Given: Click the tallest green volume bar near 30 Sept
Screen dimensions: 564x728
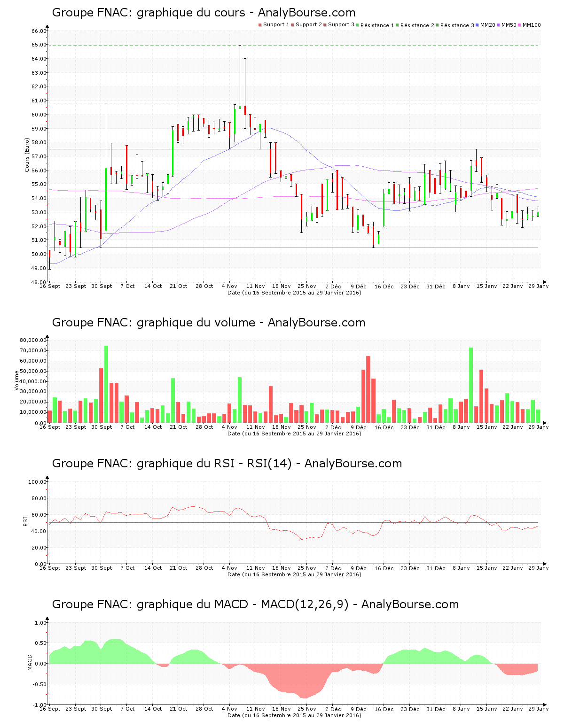Looking at the screenshot, I should [106, 384].
